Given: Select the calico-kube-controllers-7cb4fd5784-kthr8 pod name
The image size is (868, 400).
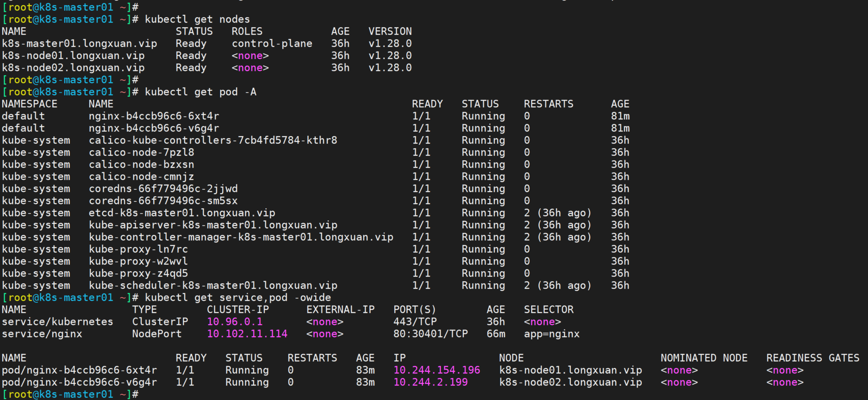Looking at the screenshot, I should tap(213, 140).
